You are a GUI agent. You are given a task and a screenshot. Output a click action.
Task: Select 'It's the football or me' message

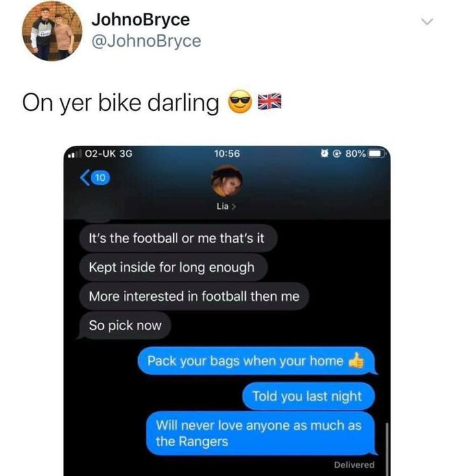(178, 238)
